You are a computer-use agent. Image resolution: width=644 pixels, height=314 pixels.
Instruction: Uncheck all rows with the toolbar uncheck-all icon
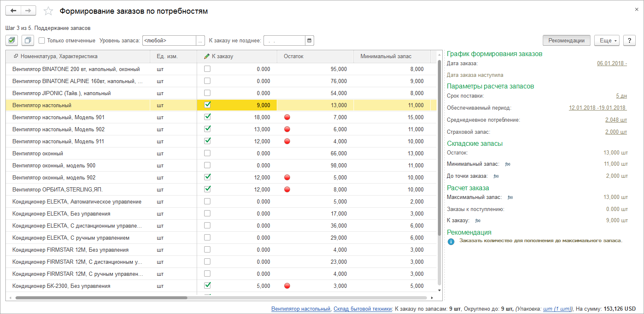click(x=28, y=40)
